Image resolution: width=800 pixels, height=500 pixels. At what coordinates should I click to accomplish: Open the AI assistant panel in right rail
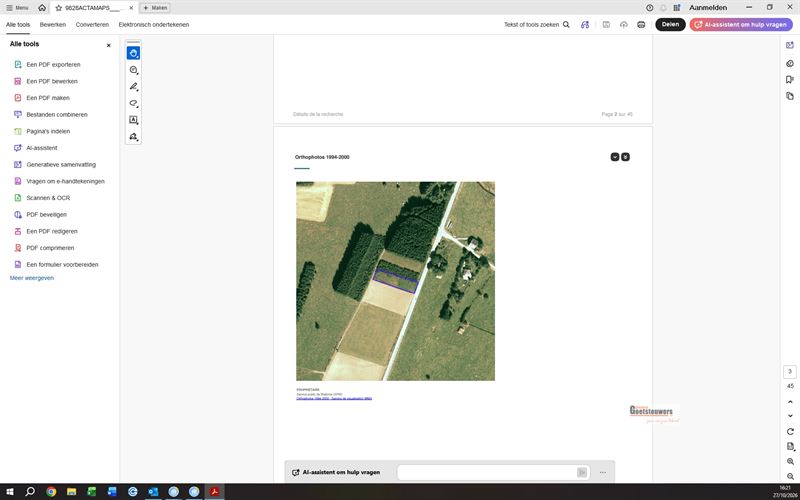pyautogui.click(x=790, y=45)
